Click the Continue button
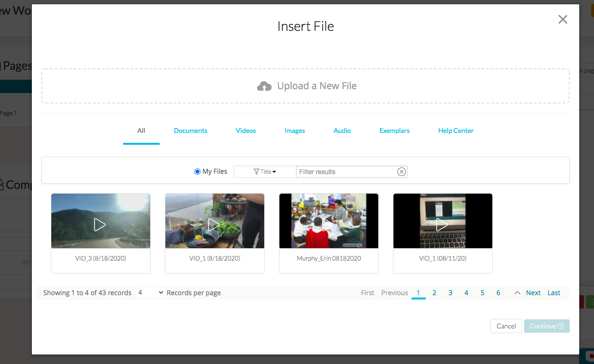Viewport: 594px width, 364px height. click(546, 326)
